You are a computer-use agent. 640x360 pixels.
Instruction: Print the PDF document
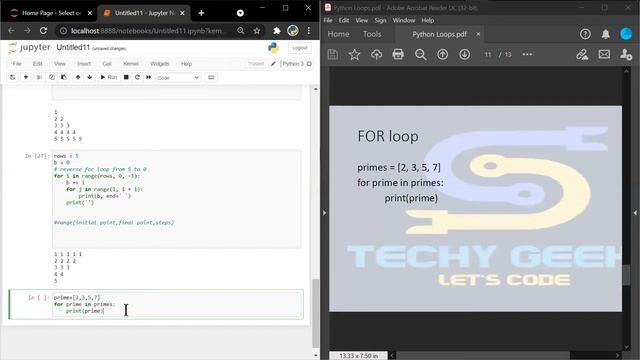[x=398, y=54]
